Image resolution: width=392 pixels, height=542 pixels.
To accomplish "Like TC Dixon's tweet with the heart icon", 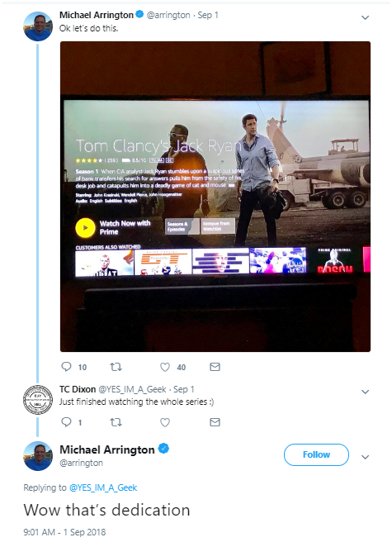I will tap(165, 422).
